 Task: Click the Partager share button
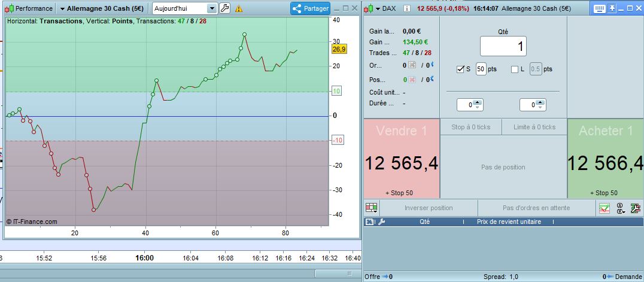coord(310,8)
